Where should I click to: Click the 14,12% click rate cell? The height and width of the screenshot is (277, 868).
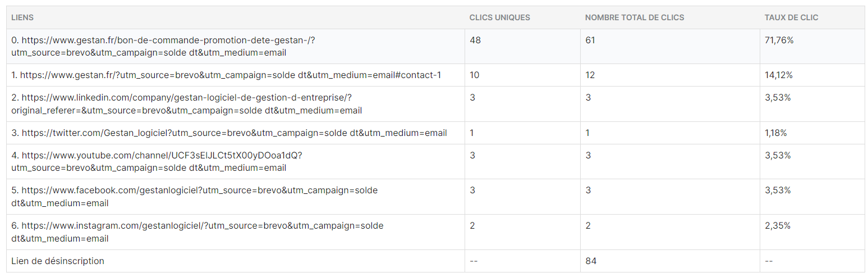[x=778, y=75]
